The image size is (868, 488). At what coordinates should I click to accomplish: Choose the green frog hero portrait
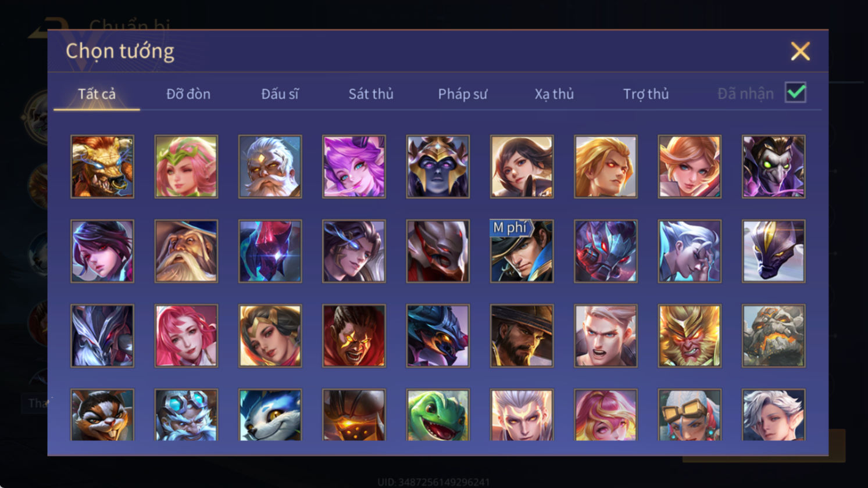[438, 415]
